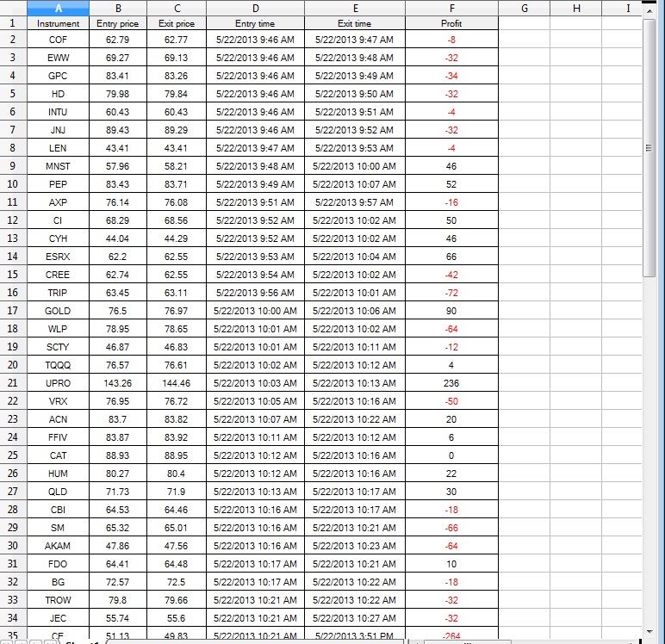Select the GPC instrument cell
The width and height of the screenshot is (665, 644).
tap(58, 76)
